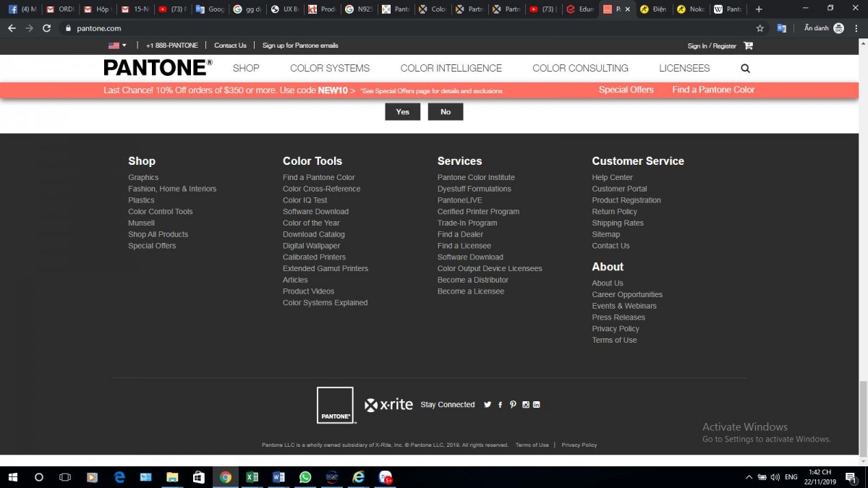Click the Twitter icon next to Stay Connected
This screenshot has width=868, height=488.
[x=488, y=405]
